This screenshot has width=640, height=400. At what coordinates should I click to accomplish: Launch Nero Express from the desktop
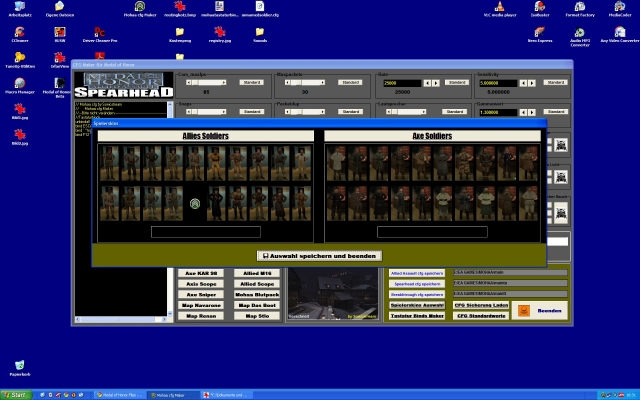[540, 35]
